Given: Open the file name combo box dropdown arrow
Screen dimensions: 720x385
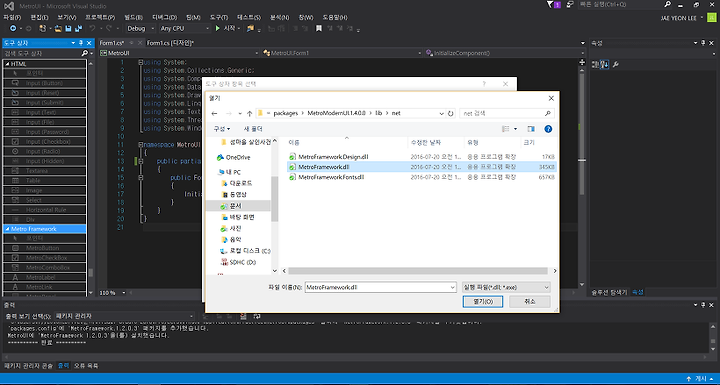Looking at the screenshot, I should (452, 288).
